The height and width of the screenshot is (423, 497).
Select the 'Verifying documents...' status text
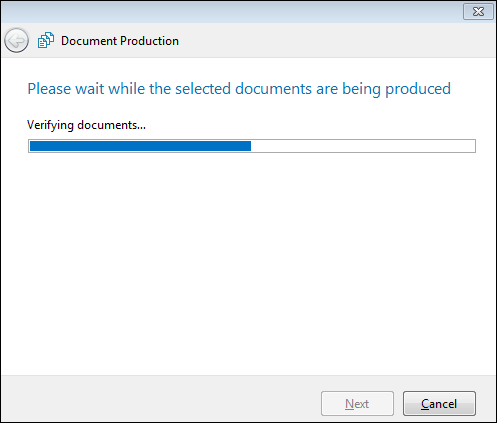tap(86, 125)
